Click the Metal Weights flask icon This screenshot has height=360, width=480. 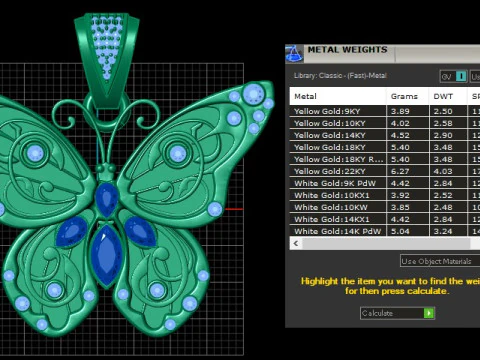[294, 54]
